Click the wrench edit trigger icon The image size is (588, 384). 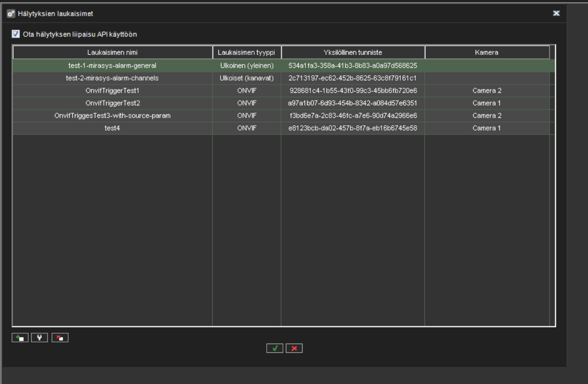(40, 338)
